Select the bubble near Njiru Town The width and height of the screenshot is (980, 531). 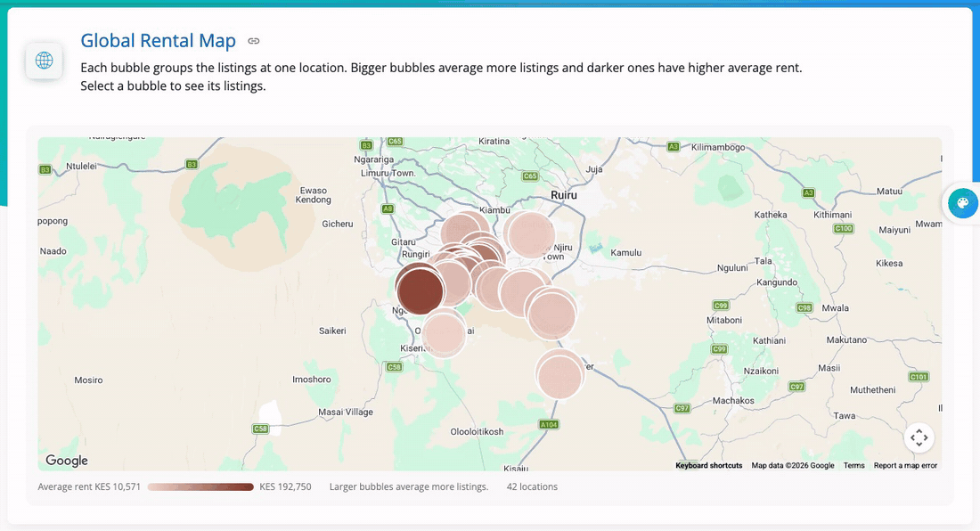531,235
